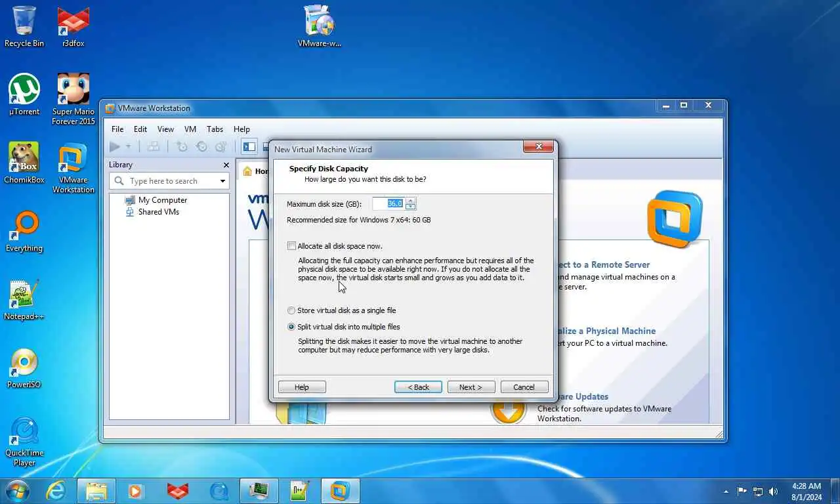Click the Back button in the wizard
The width and height of the screenshot is (840, 504).
418,387
